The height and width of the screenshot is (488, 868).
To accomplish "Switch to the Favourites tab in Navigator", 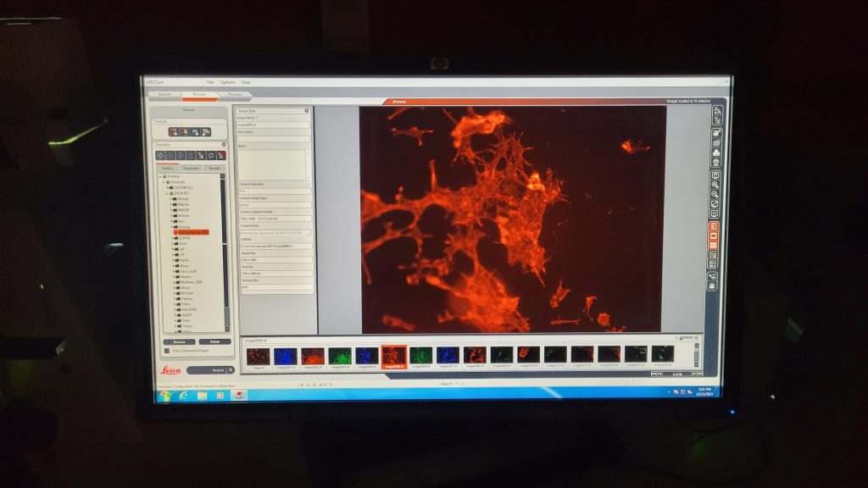I will coord(191,169).
